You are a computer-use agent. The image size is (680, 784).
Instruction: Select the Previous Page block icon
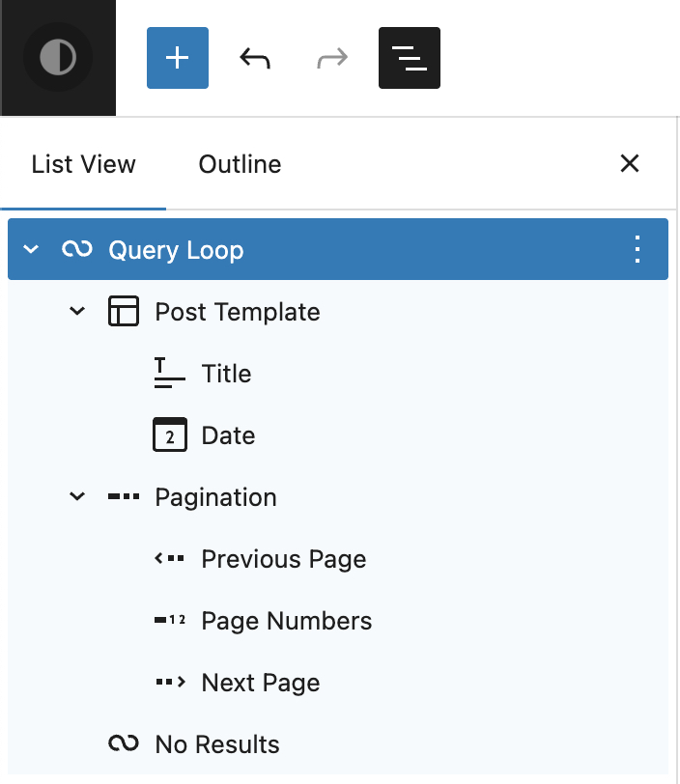click(x=169, y=559)
